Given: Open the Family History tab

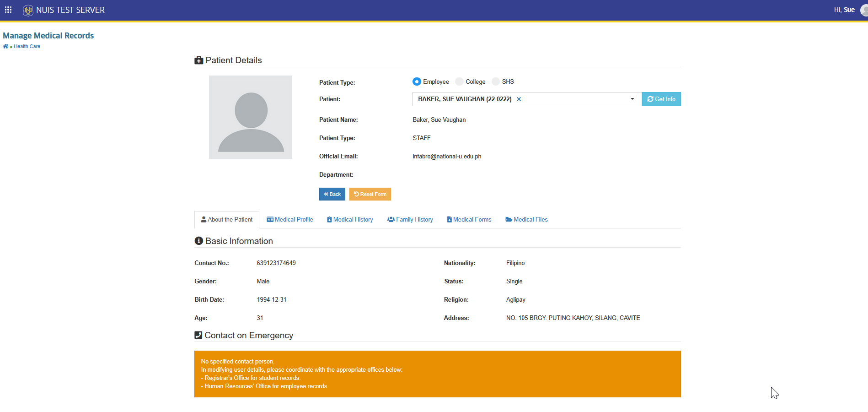Looking at the screenshot, I should point(410,220).
